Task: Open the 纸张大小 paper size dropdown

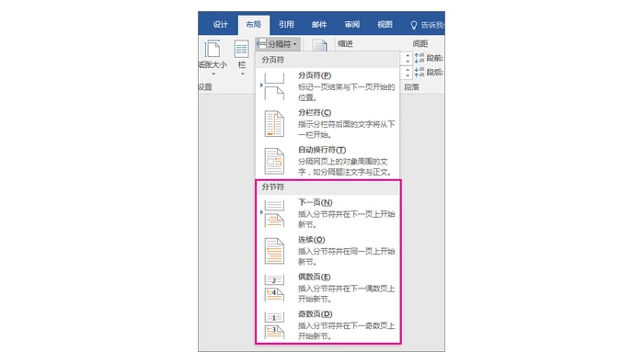Action: click(213, 58)
